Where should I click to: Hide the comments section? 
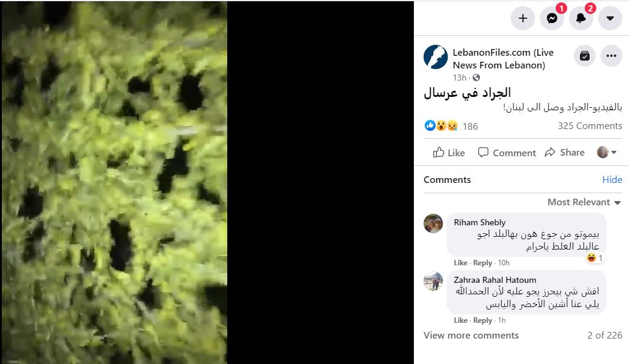pyautogui.click(x=612, y=180)
